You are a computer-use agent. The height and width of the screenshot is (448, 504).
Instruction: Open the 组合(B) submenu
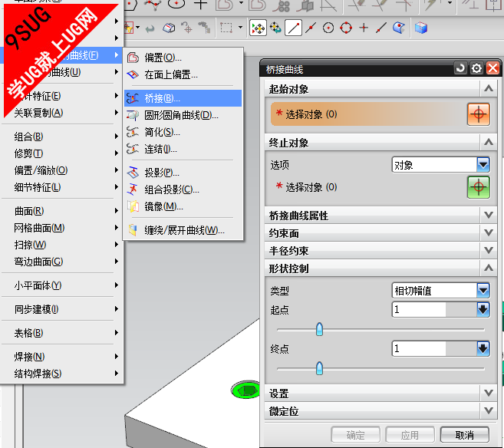[61, 137]
